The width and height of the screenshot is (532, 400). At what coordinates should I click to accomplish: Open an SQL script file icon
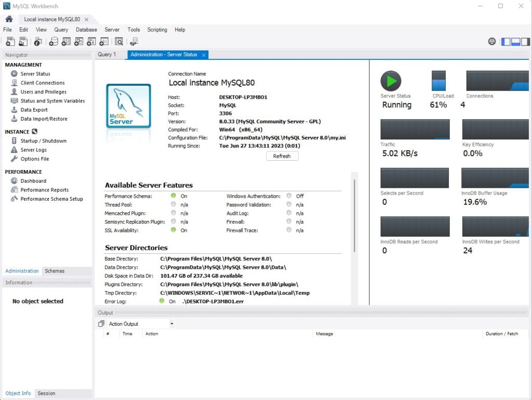(x=23, y=42)
